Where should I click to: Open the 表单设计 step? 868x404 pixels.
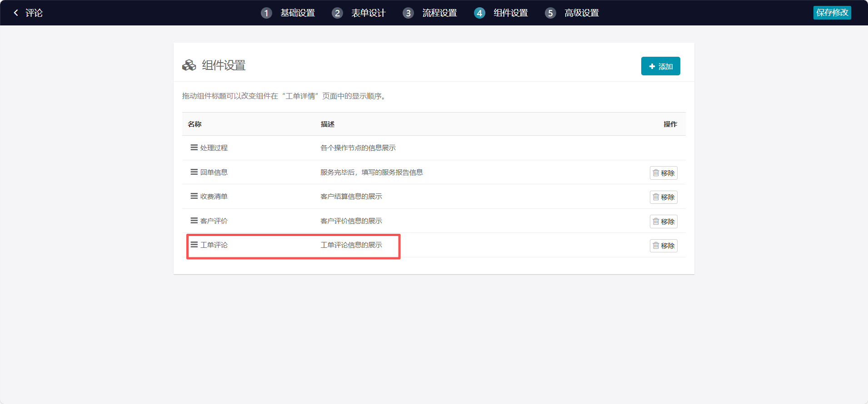click(368, 13)
